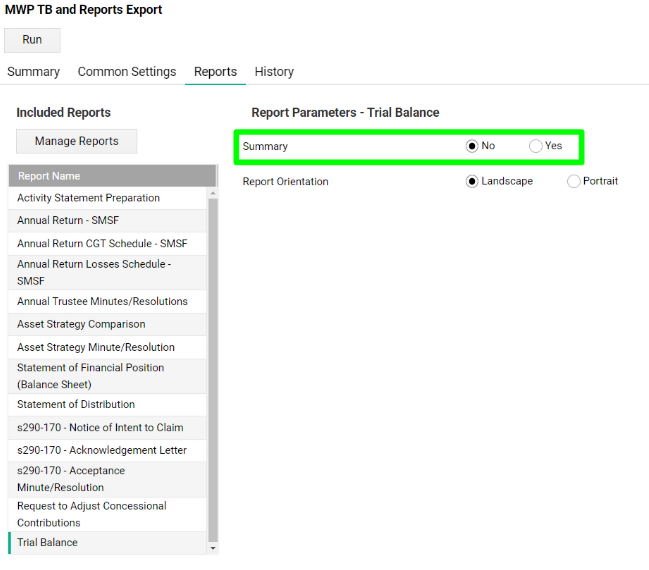Select Activity Statement Preparation report
Image resolution: width=649 pixels, height=570 pixels.
click(x=88, y=198)
